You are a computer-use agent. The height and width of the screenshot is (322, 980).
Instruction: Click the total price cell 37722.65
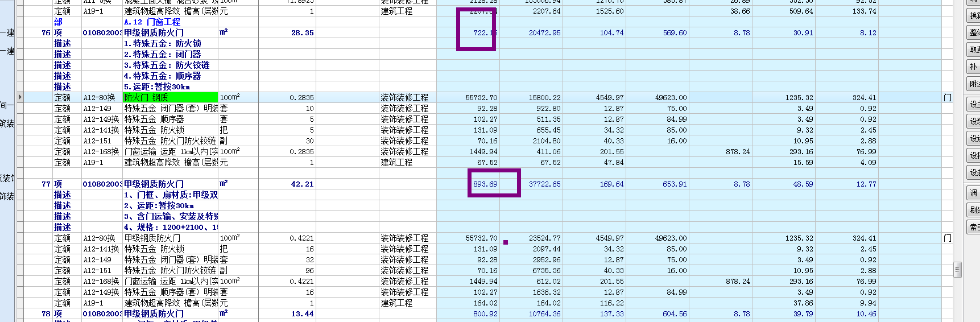click(544, 184)
